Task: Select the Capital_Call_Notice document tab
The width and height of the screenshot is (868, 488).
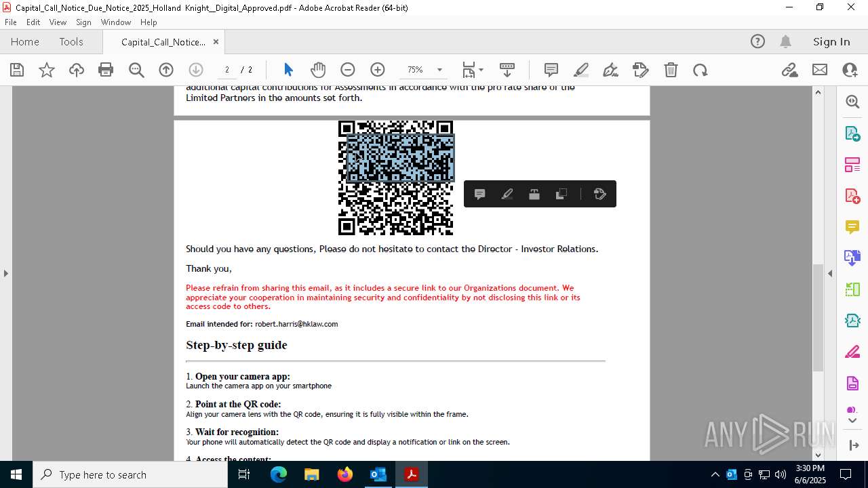Action: 163,42
